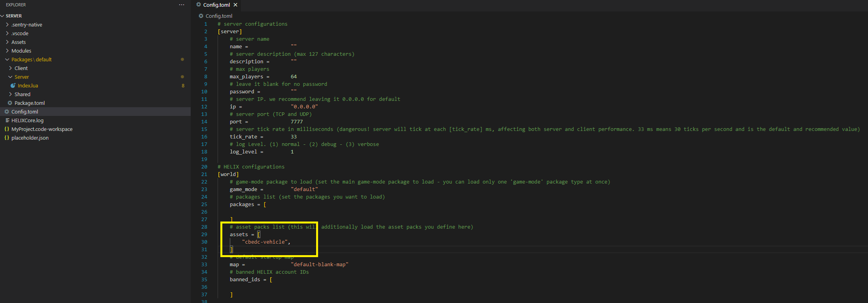868x303 pixels.
Task: Select Config.toml in the Explorer tree
Action: pyautogui.click(x=25, y=112)
